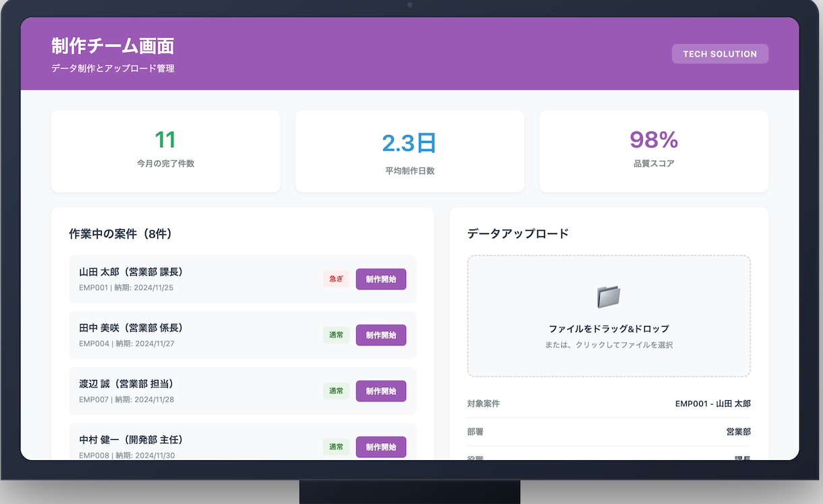Click the 通常 tag on 中村 健一
This screenshot has width=823, height=504.
[x=336, y=447]
